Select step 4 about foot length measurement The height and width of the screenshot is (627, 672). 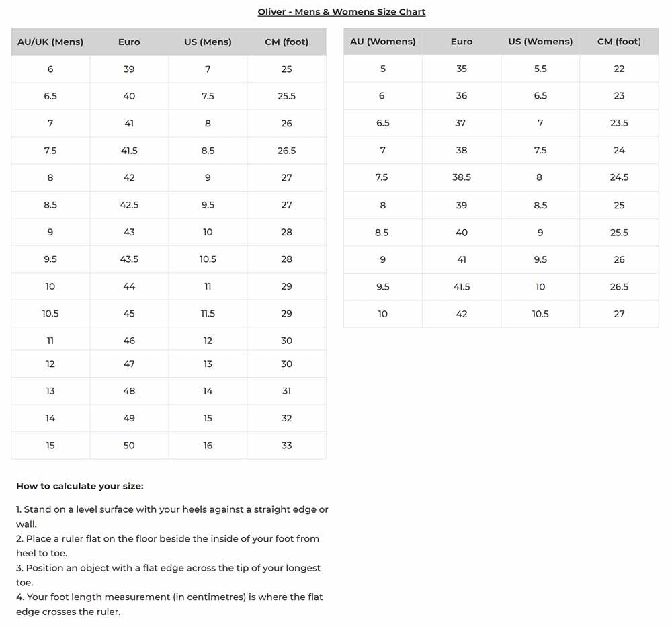[x=169, y=604]
